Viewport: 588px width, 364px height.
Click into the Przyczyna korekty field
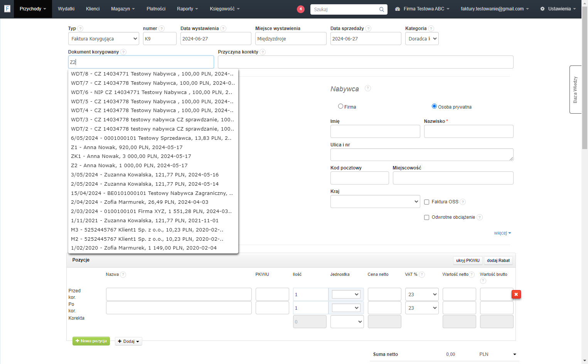[x=366, y=62]
